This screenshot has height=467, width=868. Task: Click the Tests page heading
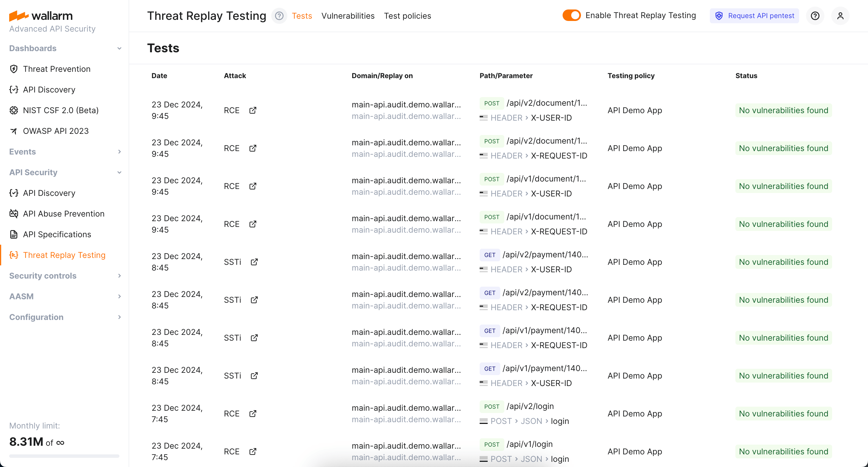coord(163,48)
